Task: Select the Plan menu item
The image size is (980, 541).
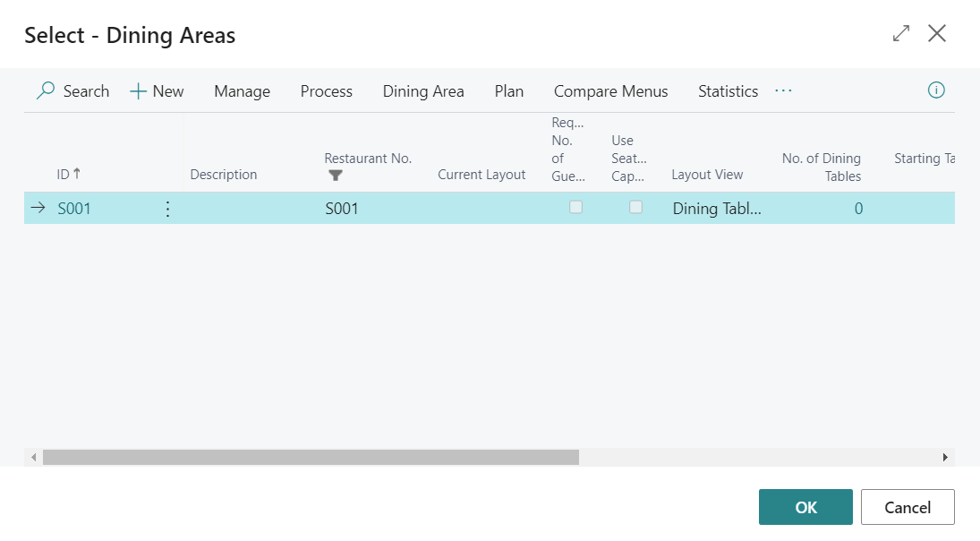Action: point(509,91)
